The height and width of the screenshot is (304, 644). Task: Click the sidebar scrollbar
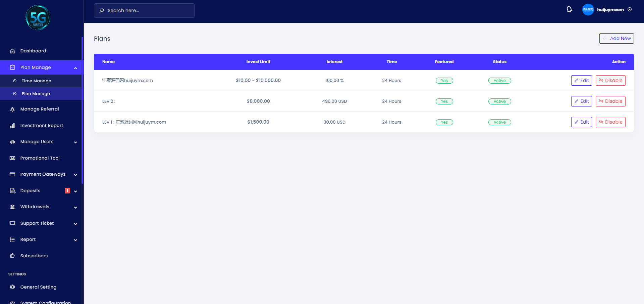pyautogui.click(x=82, y=110)
